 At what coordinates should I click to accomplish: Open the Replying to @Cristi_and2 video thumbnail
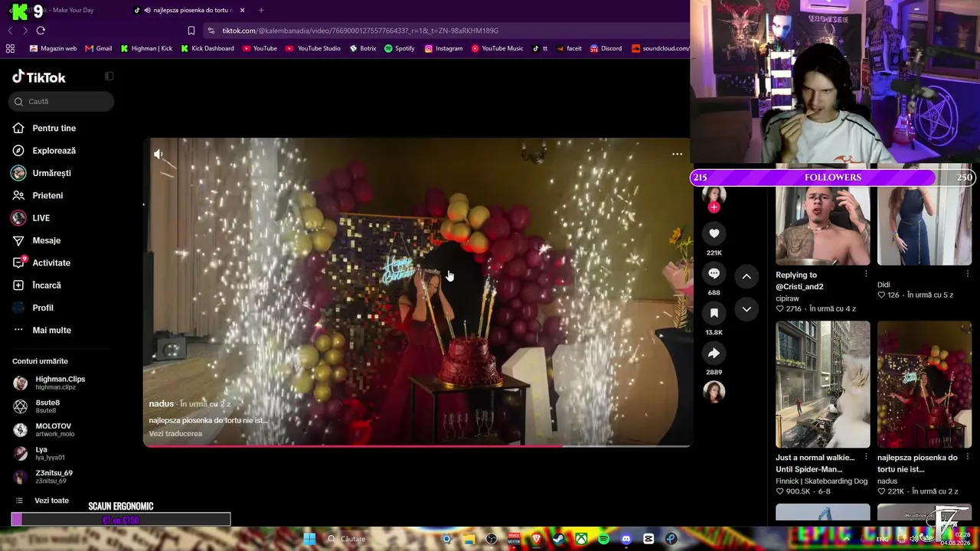(823, 227)
